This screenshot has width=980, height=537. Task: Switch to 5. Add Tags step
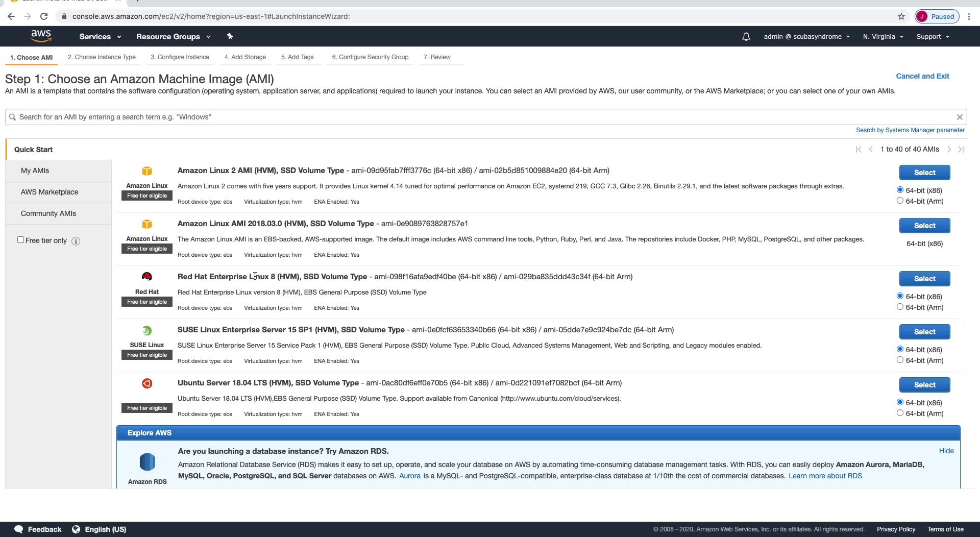click(x=297, y=57)
